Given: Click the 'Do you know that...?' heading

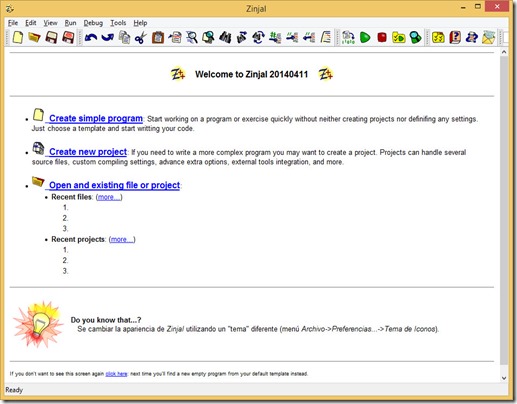Looking at the screenshot, I should pyautogui.click(x=106, y=320).
